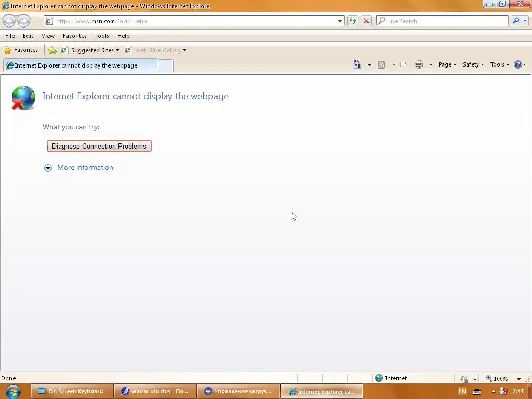Expand the Print options dropdown arrow
The width and height of the screenshot is (532, 399).
[x=431, y=64]
